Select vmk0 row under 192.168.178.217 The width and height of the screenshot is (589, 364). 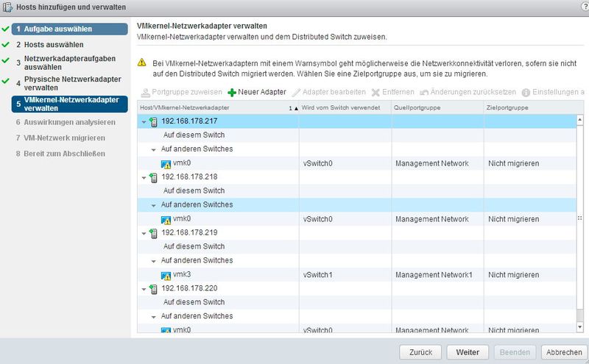tap(357, 163)
